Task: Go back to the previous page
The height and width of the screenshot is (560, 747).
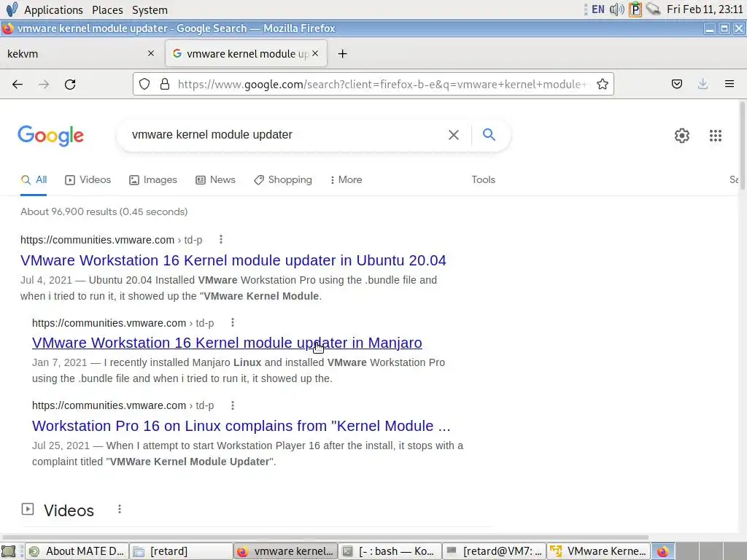Action: point(18,85)
